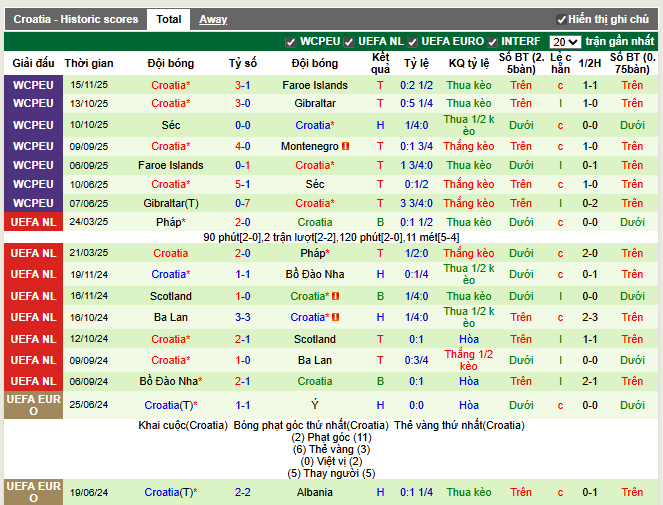Switch to the Away tab
Viewport: 663px width, 505px height.
(213, 19)
